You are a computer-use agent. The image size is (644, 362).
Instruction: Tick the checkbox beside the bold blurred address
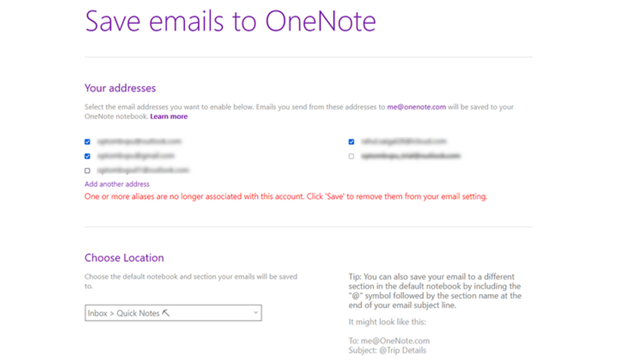[x=352, y=156]
